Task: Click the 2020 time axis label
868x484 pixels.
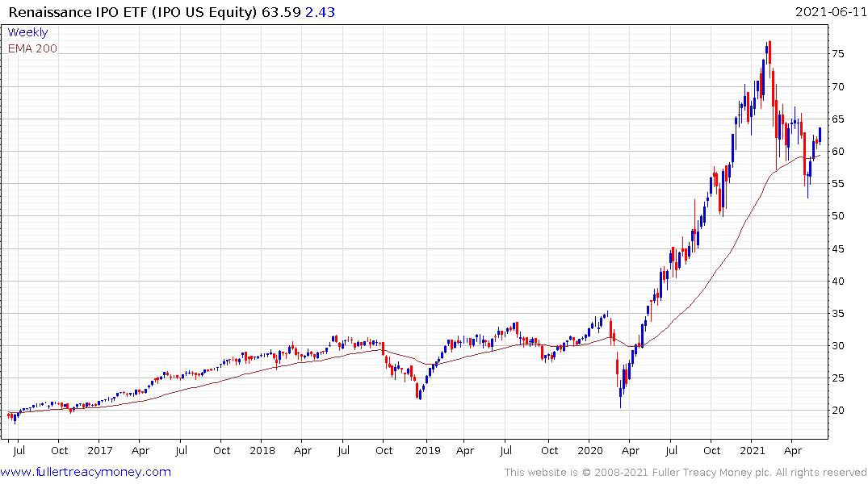Action: click(x=590, y=451)
